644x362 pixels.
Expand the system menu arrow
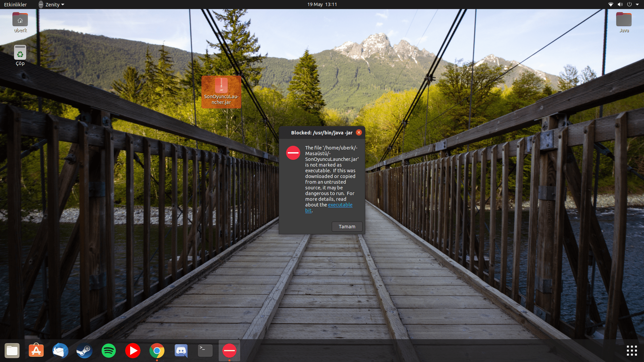tap(637, 4)
